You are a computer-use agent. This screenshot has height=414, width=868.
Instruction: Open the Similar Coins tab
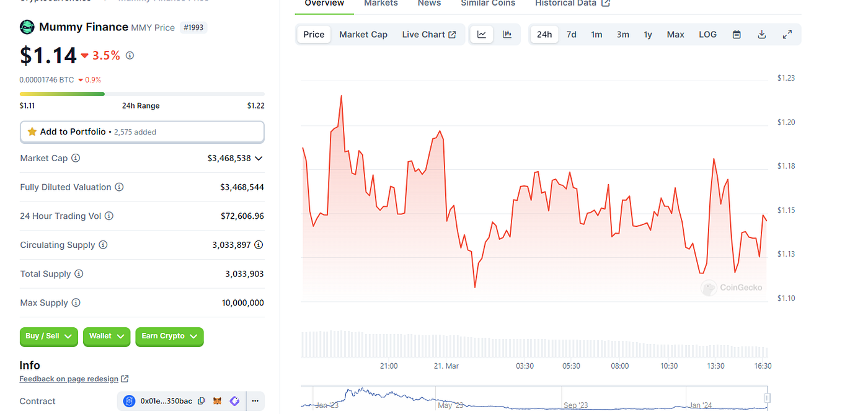(x=488, y=4)
